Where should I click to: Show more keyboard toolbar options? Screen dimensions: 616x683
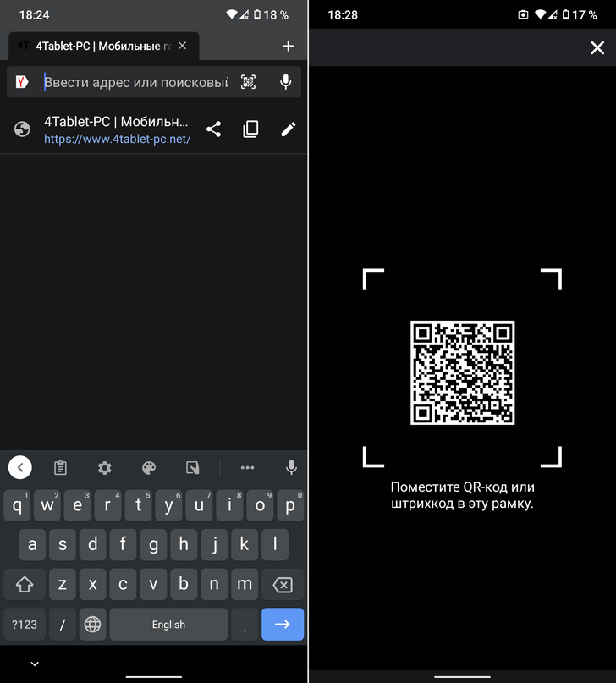(247, 468)
